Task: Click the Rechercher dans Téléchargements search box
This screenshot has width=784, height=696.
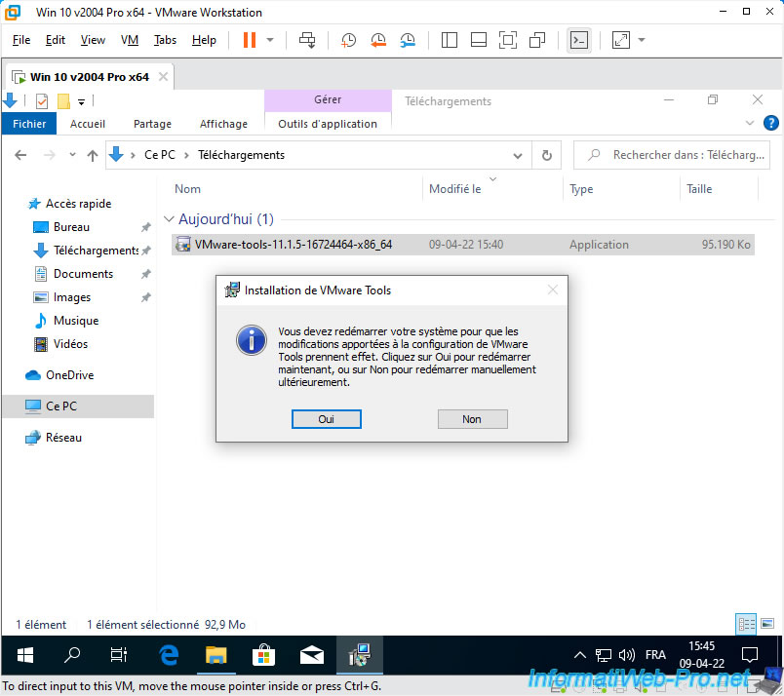Action: click(x=672, y=155)
